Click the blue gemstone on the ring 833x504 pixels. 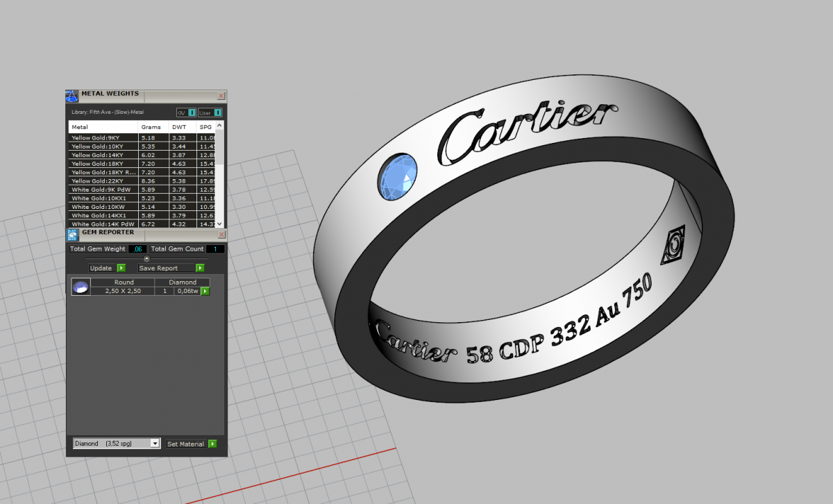pyautogui.click(x=398, y=175)
